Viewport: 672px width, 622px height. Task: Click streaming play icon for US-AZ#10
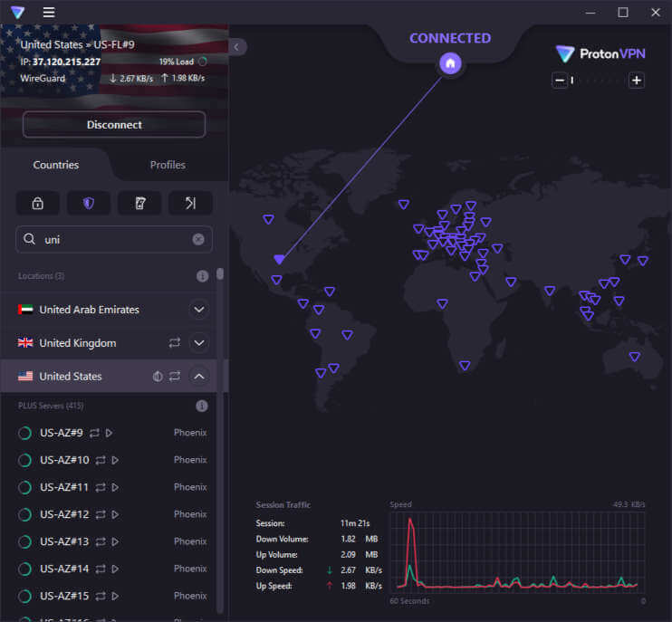click(115, 460)
